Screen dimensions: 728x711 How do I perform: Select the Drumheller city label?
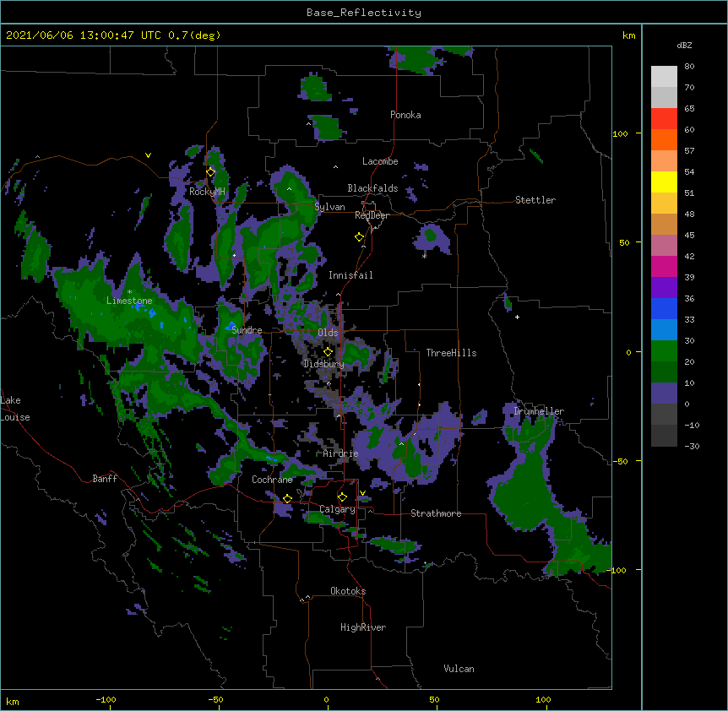(539, 411)
